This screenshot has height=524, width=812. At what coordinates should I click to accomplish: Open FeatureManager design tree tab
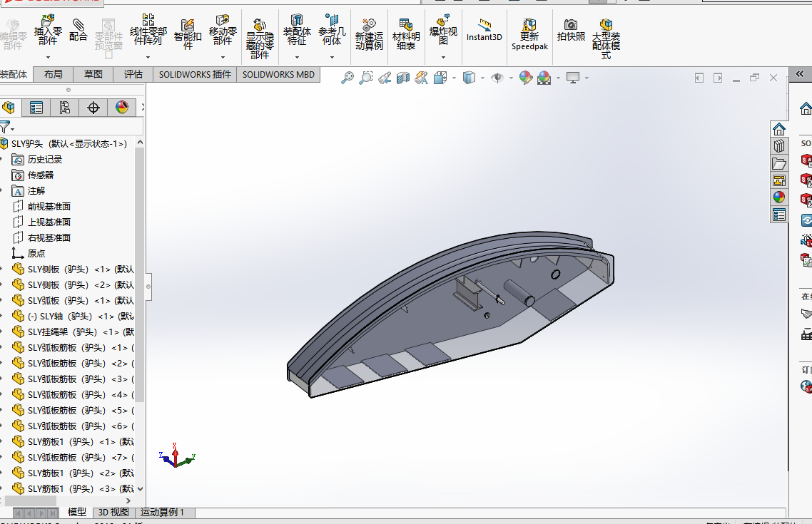tap(9, 108)
